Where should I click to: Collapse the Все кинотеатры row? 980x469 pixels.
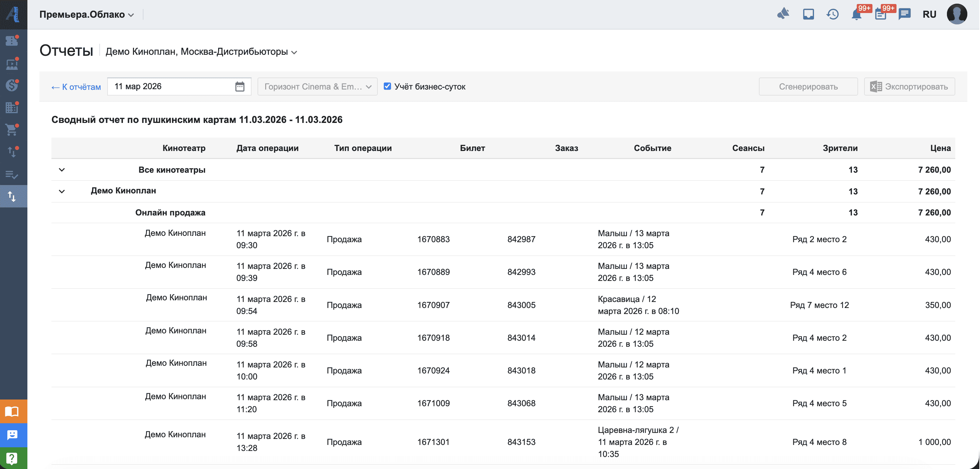[62, 170]
